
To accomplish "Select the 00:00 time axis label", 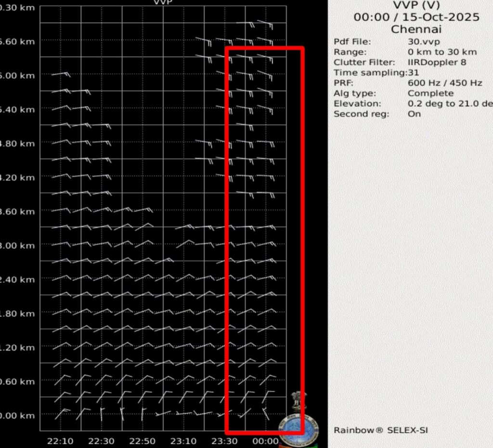I will click(266, 441).
